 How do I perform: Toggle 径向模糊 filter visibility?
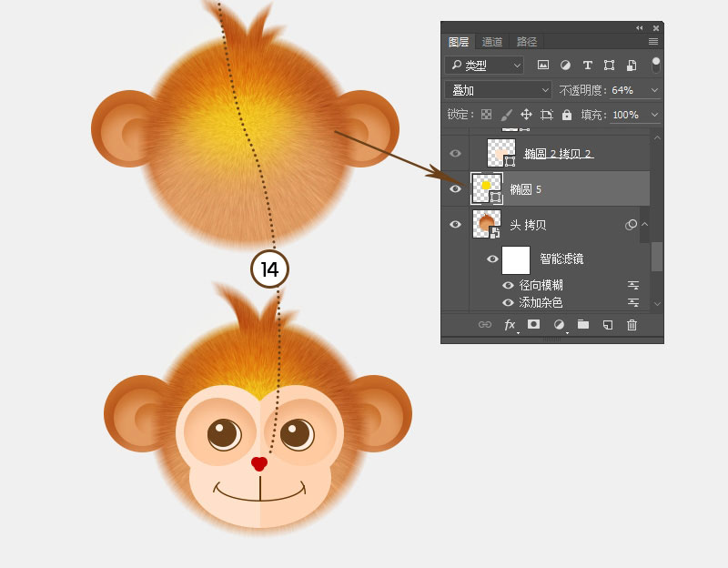508,285
